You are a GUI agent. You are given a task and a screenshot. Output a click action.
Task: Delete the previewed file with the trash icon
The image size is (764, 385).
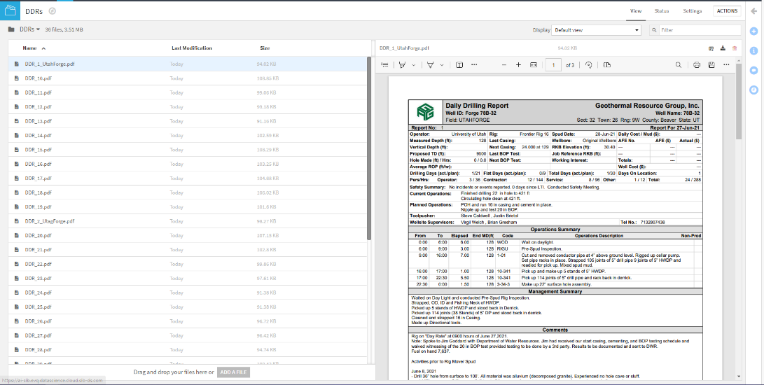tap(735, 48)
